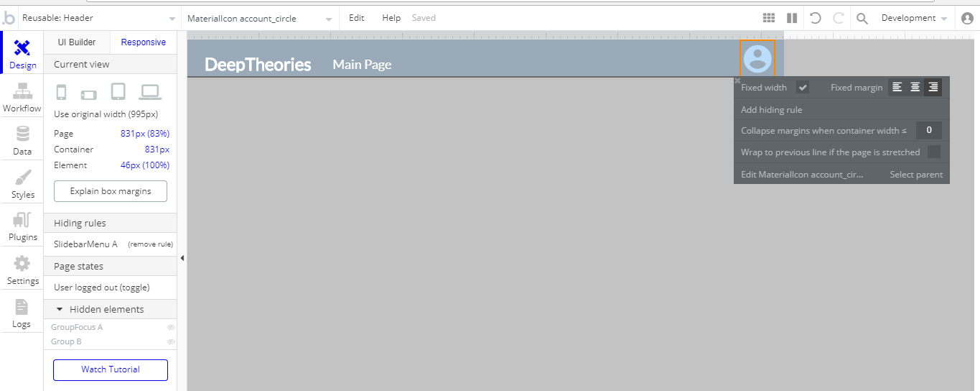This screenshot has height=391, width=980.
Task: Check Wrap to previous line checkbox
Action: [x=934, y=152]
